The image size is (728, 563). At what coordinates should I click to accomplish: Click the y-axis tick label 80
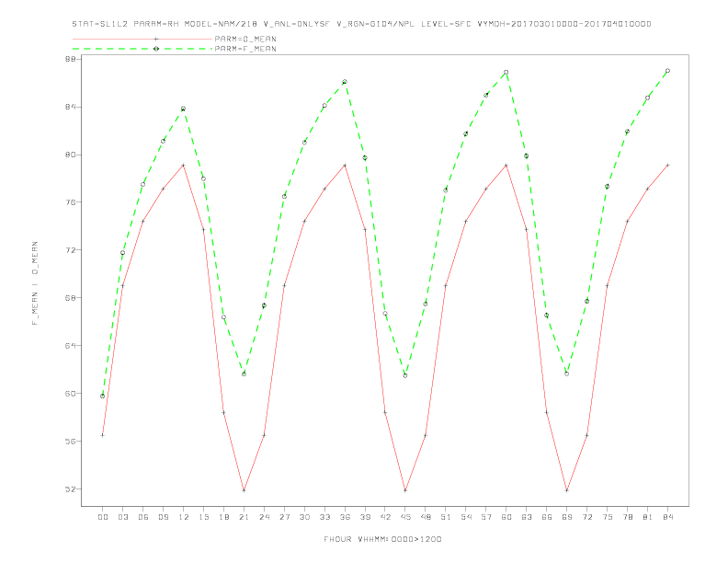tap(71, 155)
